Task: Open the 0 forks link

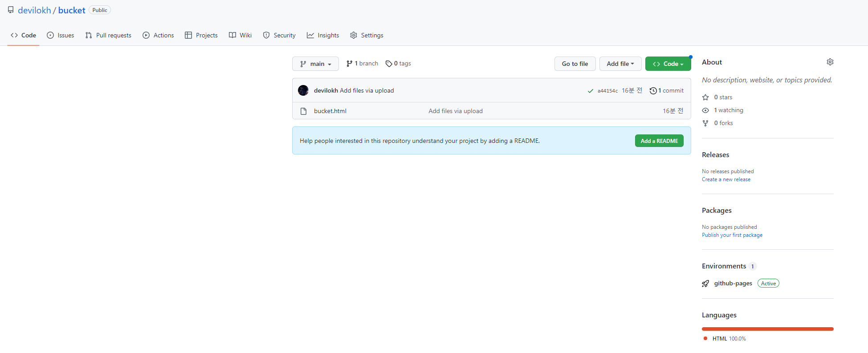Action: point(718,123)
